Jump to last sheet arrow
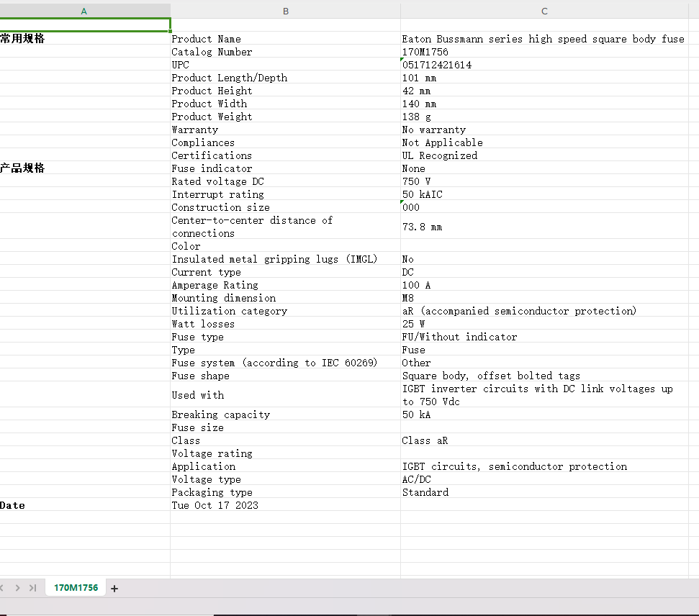This screenshot has height=616, width=699. point(32,588)
